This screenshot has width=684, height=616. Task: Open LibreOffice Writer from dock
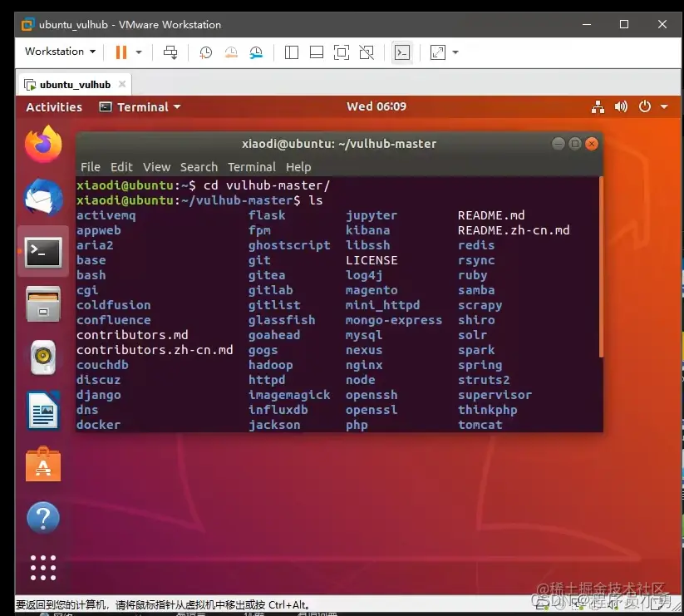click(x=43, y=411)
